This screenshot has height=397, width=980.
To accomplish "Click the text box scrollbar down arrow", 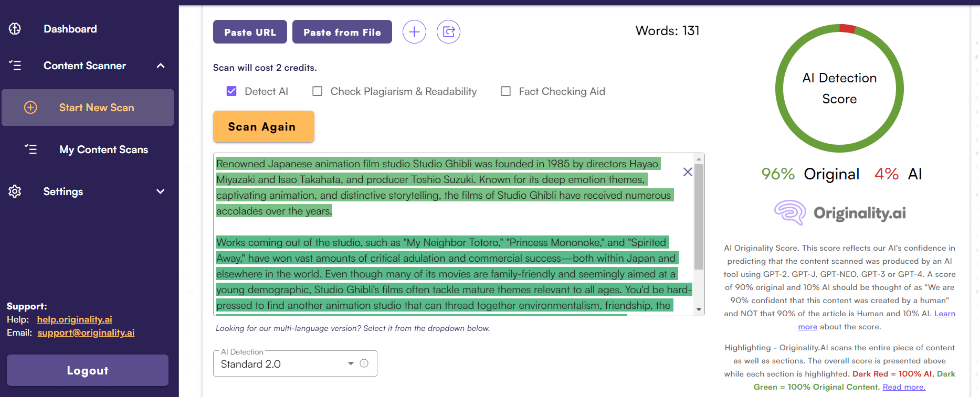I will pyautogui.click(x=699, y=310).
